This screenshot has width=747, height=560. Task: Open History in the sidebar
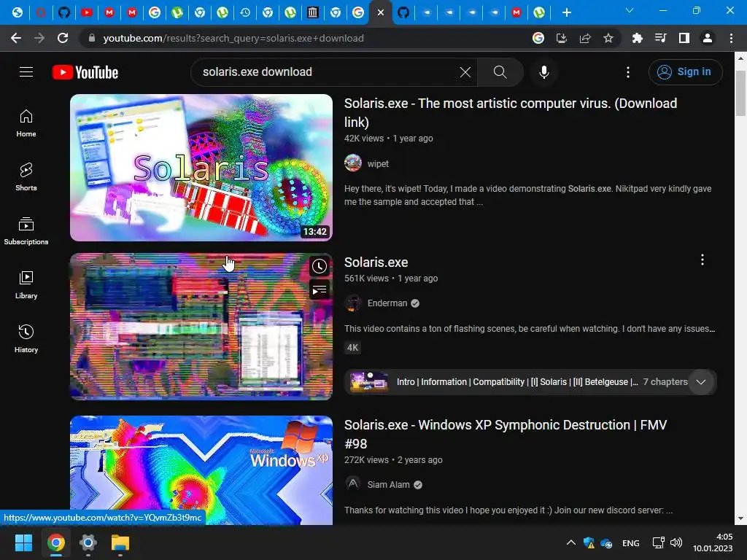26,338
